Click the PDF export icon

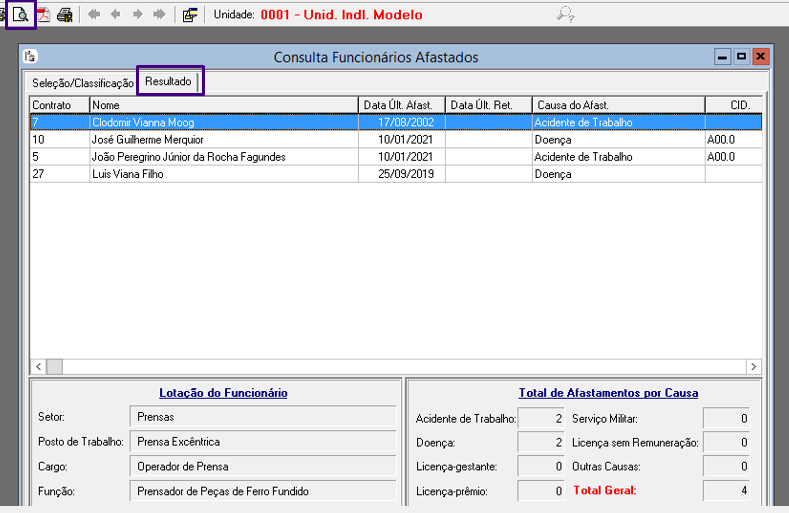pyautogui.click(x=44, y=15)
